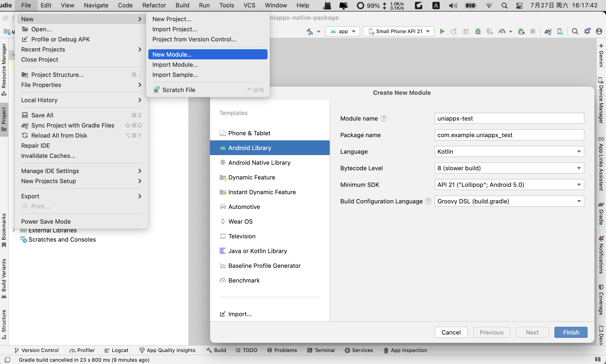Click the Profile app gauge icon
This screenshot has height=364, width=606.
pos(502,31)
